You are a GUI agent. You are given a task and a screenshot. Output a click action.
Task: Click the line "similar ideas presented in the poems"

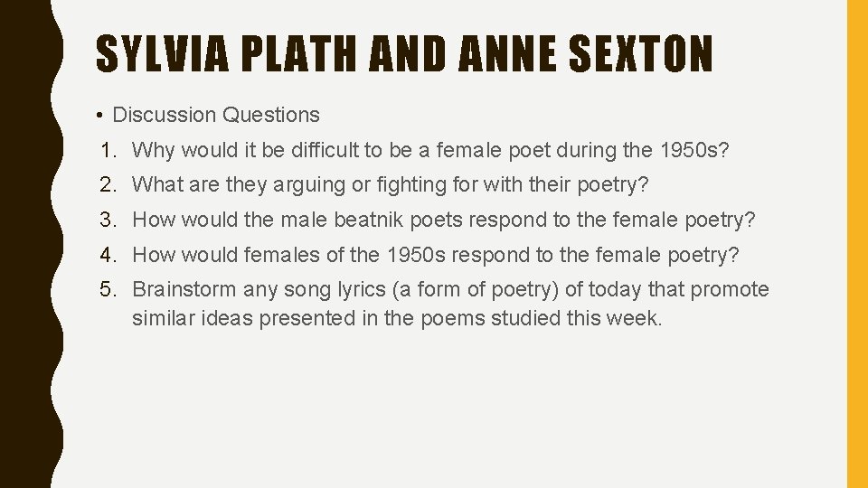(x=397, y=318)
